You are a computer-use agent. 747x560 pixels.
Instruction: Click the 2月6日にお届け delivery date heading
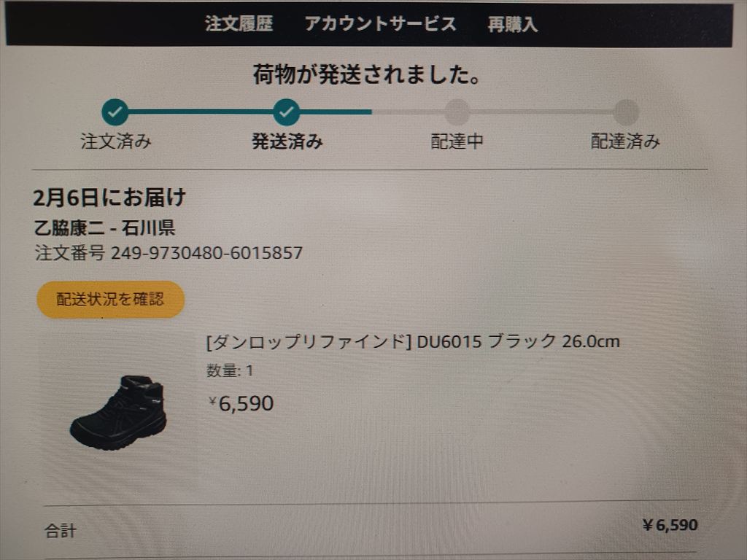pyautogui.click(x=109, y=197)
